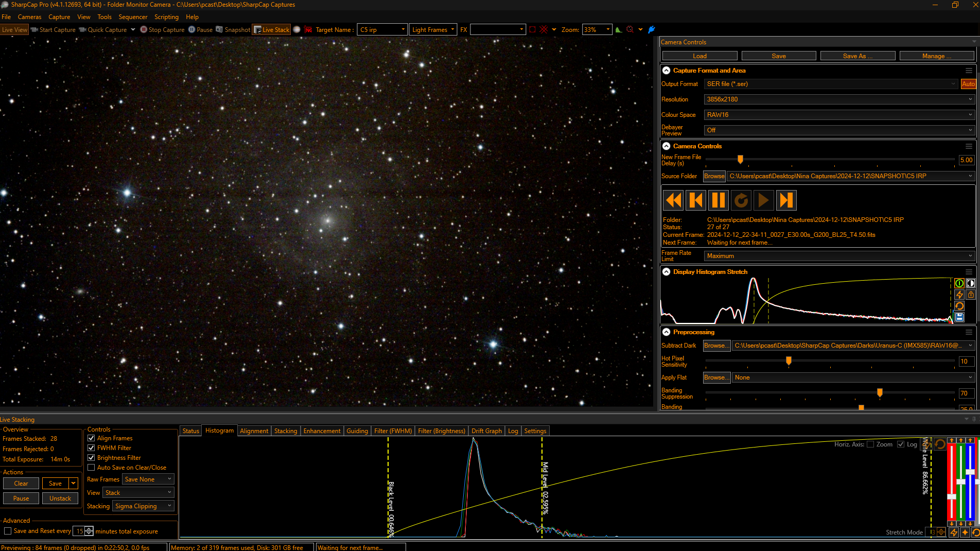Click the red reticule crosshatch icon
The height and width of the screenshot is (551, 980).
(544, 29)
